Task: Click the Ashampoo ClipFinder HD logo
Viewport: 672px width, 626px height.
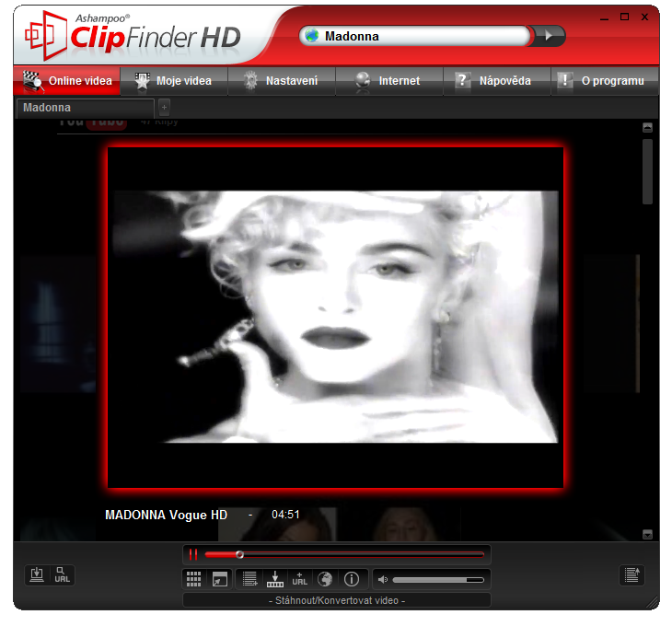Action: (x=133, y=36)
